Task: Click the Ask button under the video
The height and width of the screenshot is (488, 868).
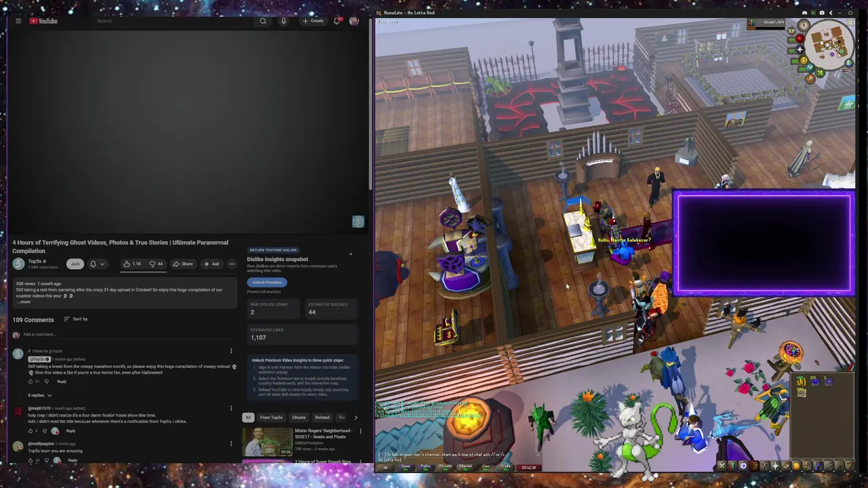Action: (212, 264)
